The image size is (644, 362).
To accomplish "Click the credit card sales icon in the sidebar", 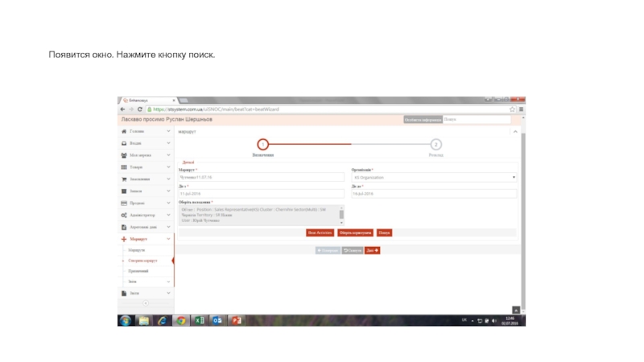I will pos(124,204).
